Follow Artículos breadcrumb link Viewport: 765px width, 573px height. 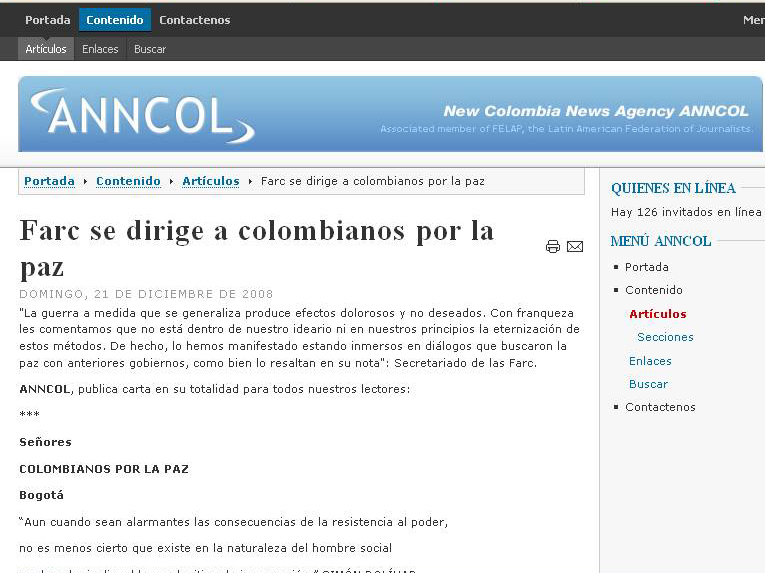click(x=211, y=181)
